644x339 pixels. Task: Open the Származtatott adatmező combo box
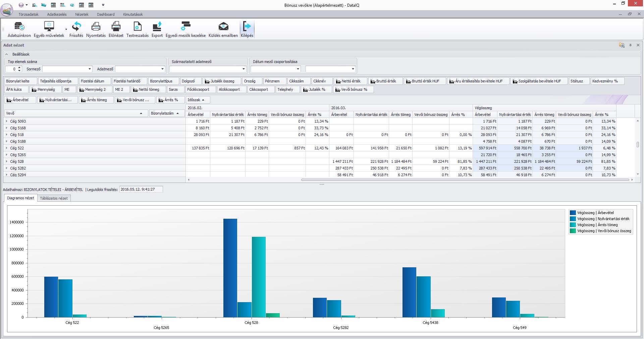(244, 69)
